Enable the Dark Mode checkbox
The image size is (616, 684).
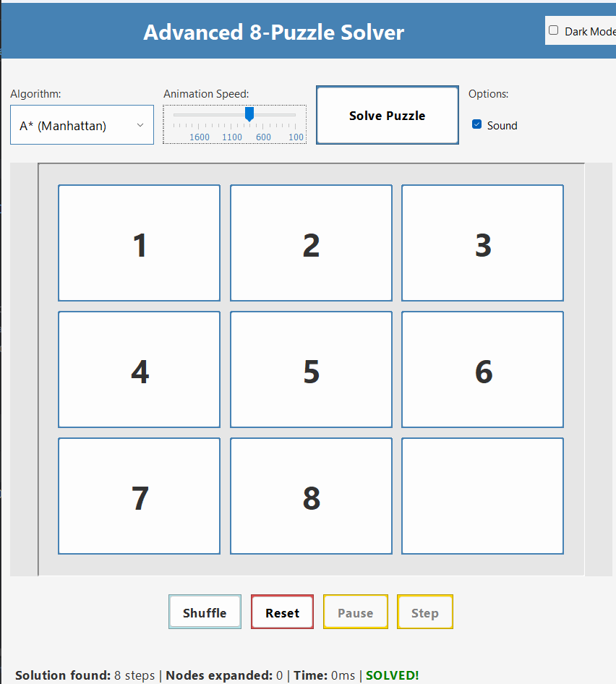[553, 30]
